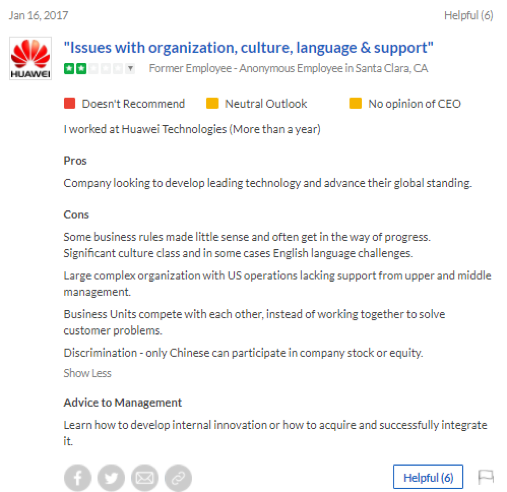This screenshot has width=507, height=492.
Task: Email this review using envelope icon
Action: (x=145, y=478)
